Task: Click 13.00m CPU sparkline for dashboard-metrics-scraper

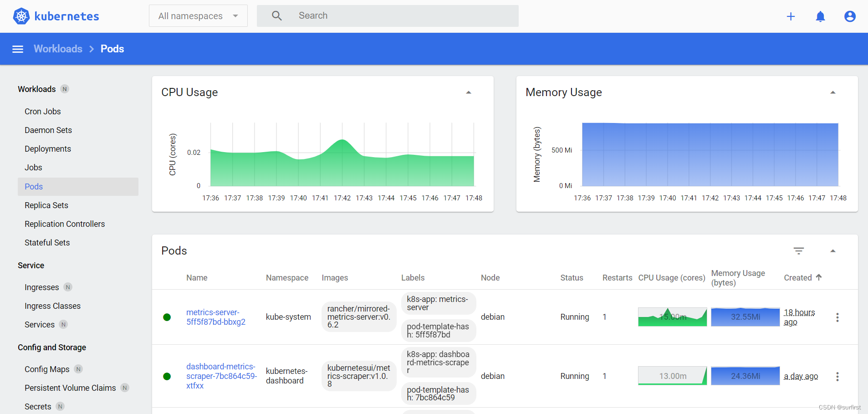Action: 672,376
